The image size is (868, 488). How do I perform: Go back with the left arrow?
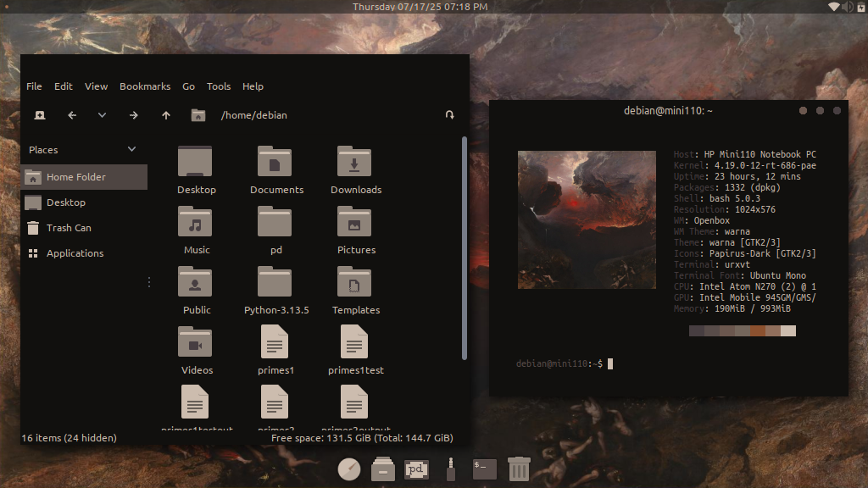[72, 115]
